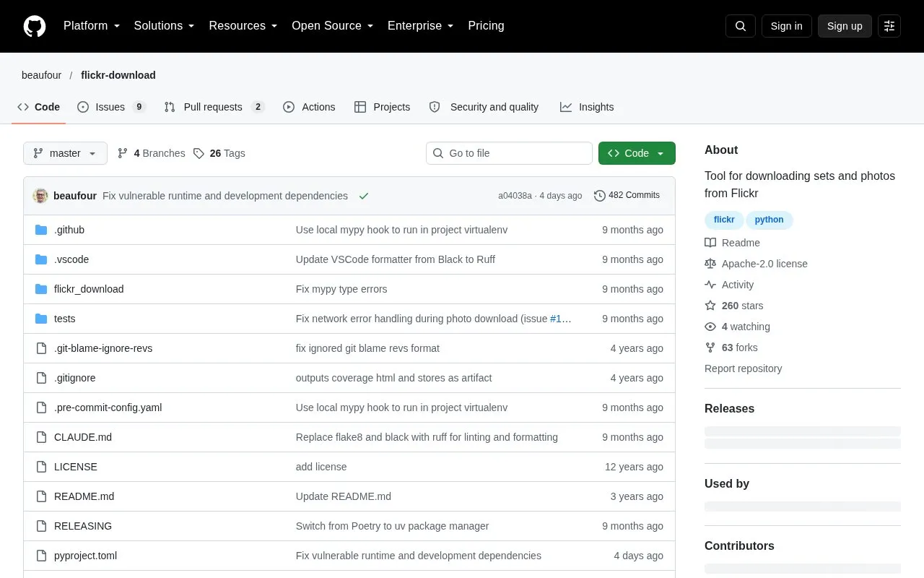Click the beaufour avatar image

point(40,196)
